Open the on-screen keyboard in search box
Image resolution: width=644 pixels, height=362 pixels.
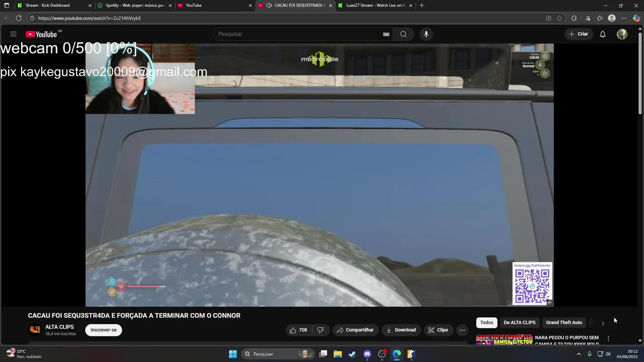386,34
